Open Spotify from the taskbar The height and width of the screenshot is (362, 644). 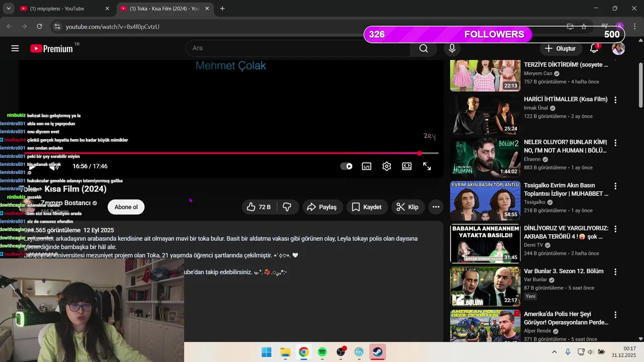[x=322, y=352]
